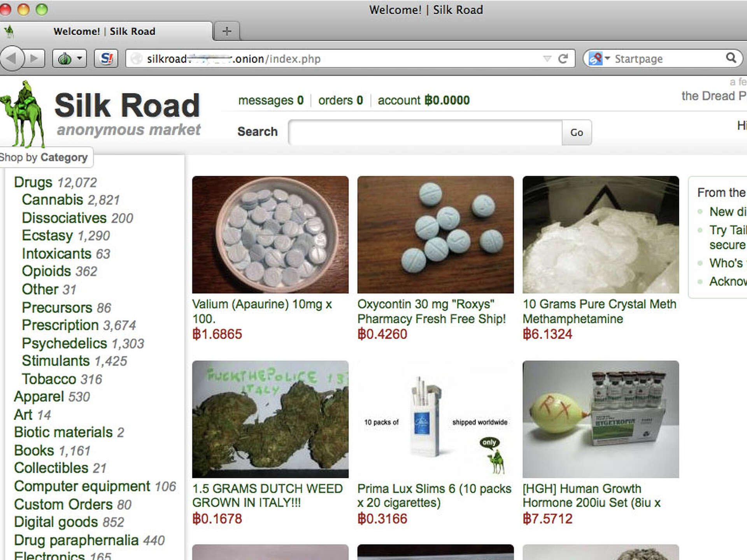Open the orders 0 link
Viewport: 747px width, 560px height.
340,100
